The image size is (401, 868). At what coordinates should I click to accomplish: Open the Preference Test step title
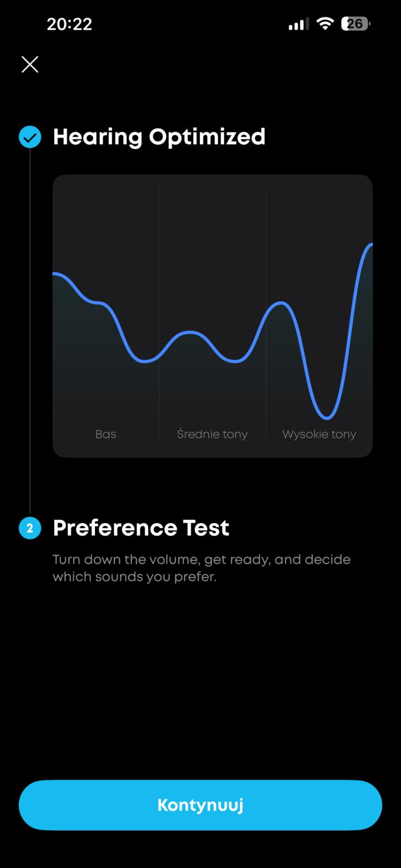(141, 528)
